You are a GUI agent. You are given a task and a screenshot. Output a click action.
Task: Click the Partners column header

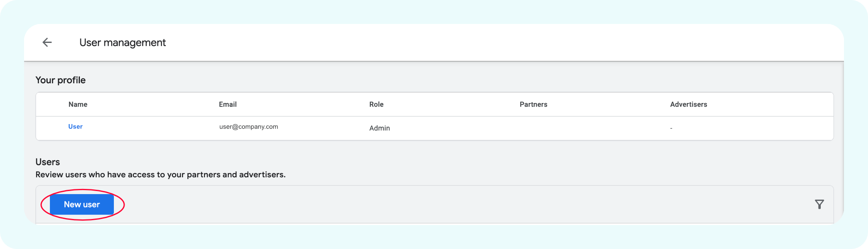coord(533,104)
